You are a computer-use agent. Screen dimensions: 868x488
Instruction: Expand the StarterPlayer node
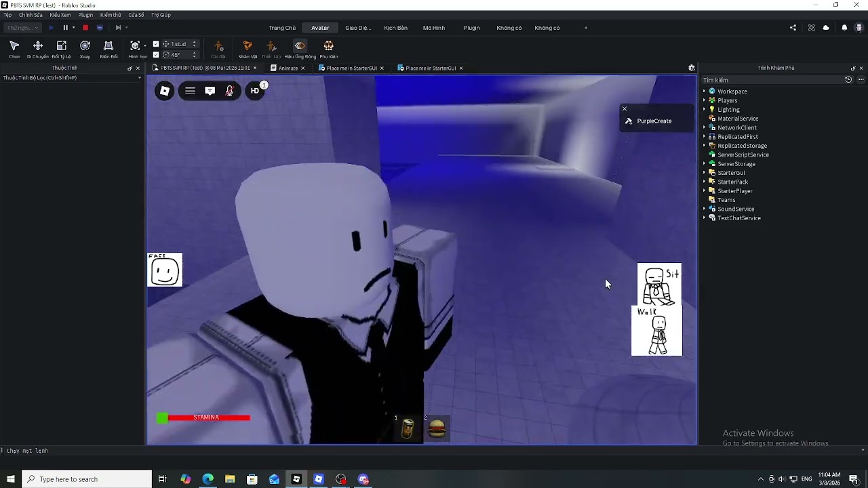point(704,191)
